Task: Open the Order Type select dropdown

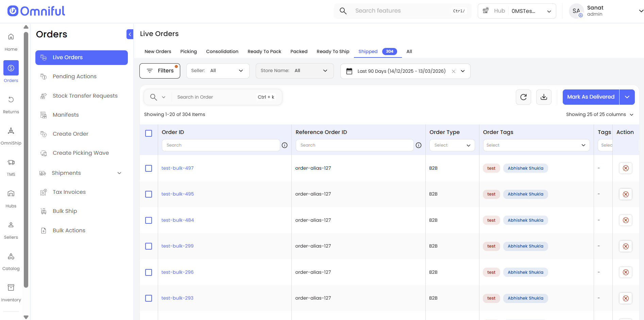Action: point(452,145)
